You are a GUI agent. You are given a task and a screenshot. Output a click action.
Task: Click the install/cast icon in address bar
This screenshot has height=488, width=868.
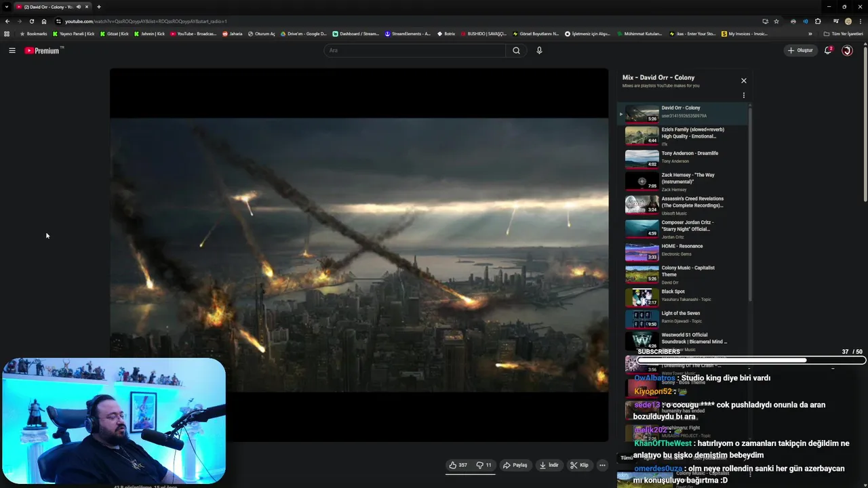pyautogui.click(x=765, y=21)
